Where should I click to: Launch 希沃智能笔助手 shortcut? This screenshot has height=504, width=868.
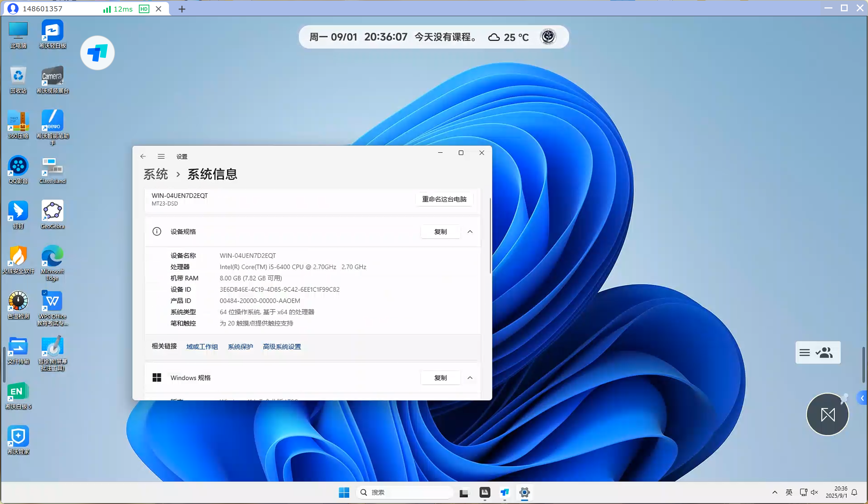coord(52,127)
